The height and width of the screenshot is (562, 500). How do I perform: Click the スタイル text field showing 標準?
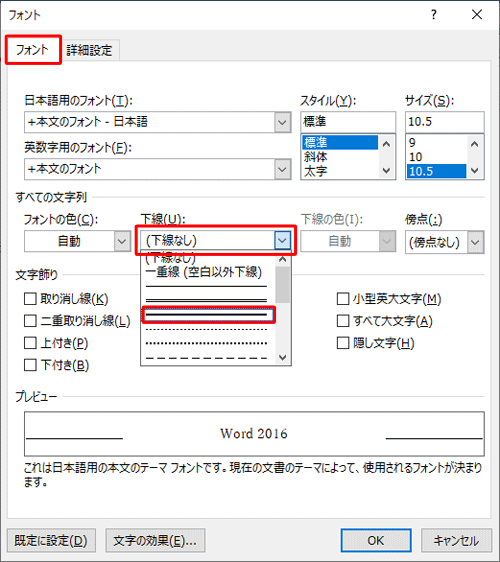[348, 122]
